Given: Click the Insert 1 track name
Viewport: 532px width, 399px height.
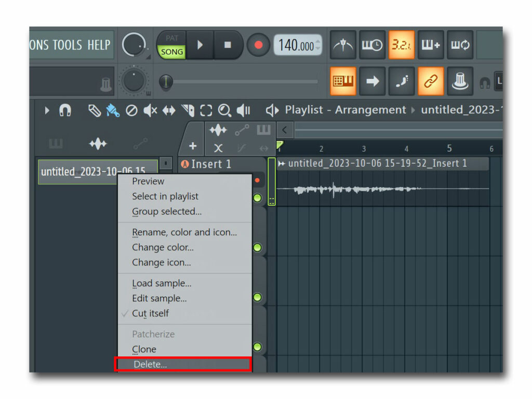Looking at the screenshot, I should click(x=211, y=164).
